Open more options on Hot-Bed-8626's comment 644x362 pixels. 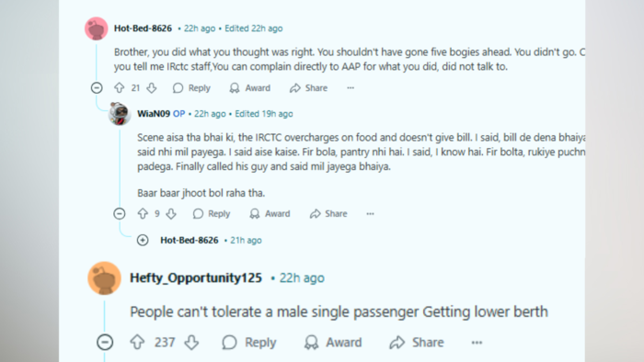[x=351, y=87]
